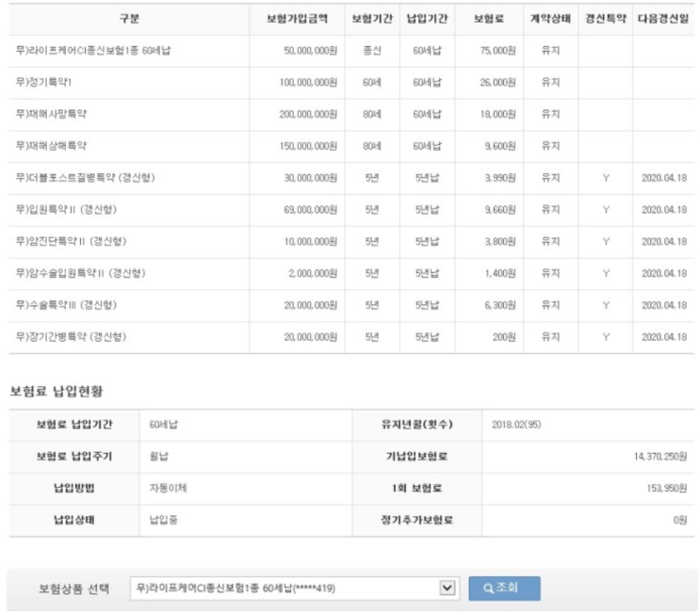Click the 100,000,000원 coverage amount

point(308,83)
